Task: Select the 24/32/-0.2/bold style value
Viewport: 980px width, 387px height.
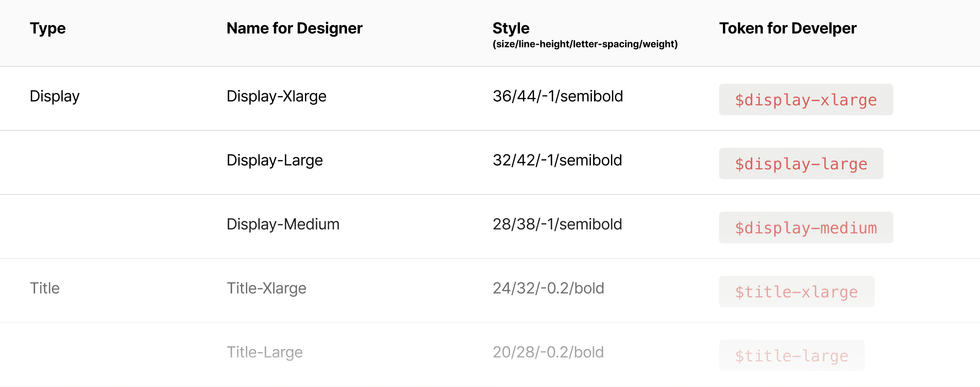Action: point(548,288)
